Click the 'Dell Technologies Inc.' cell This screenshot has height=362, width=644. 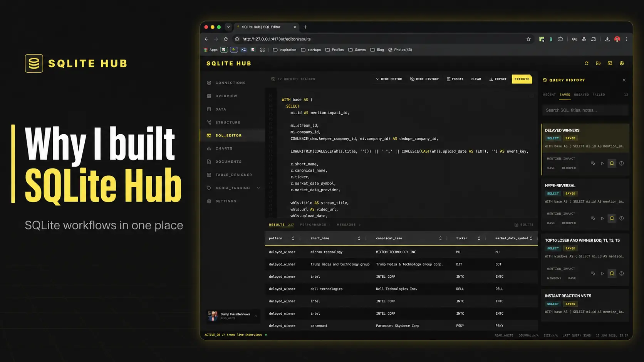point(396,289)
